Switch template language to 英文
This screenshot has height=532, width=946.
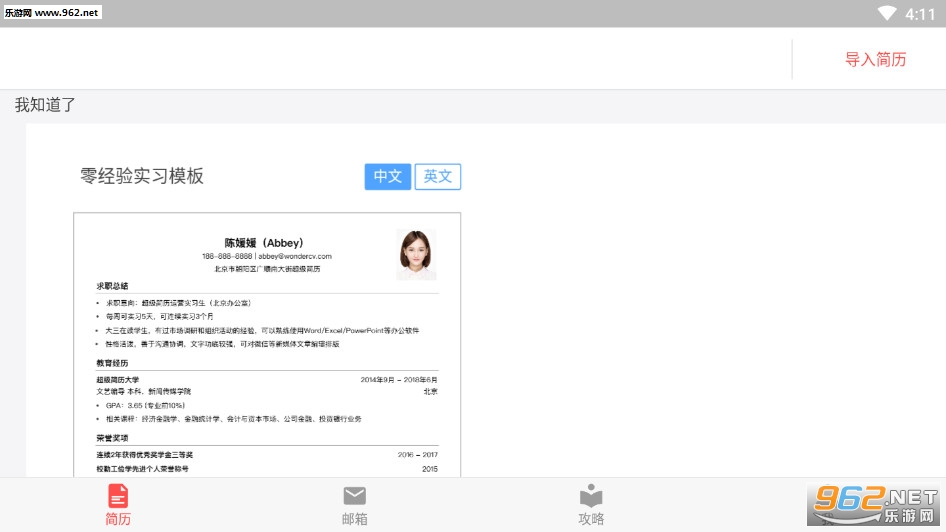(x=438, y=176)
